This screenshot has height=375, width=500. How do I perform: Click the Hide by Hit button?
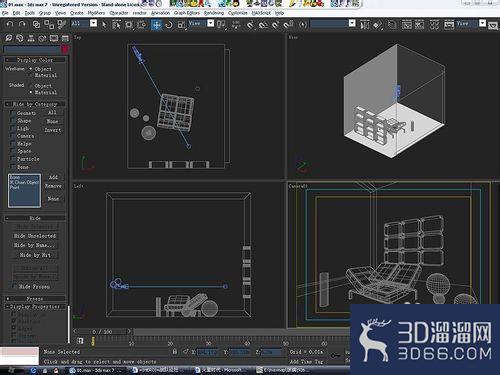(35, 255)
